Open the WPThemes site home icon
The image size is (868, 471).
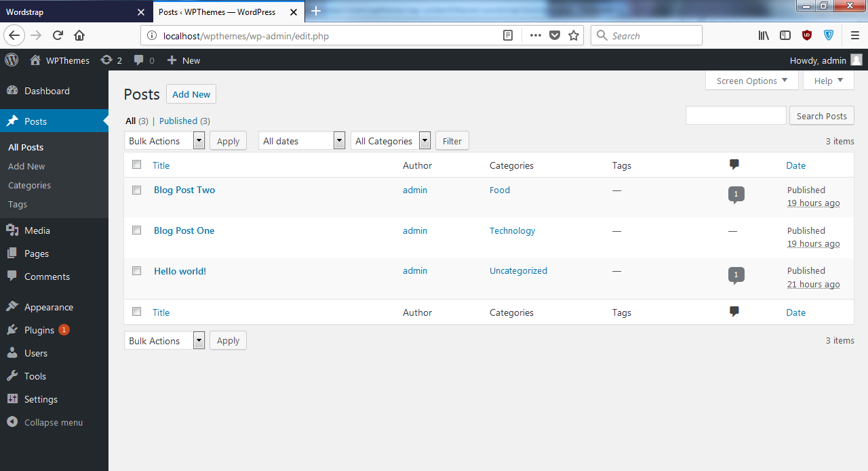pyautogui.click(x=35, y=60)
